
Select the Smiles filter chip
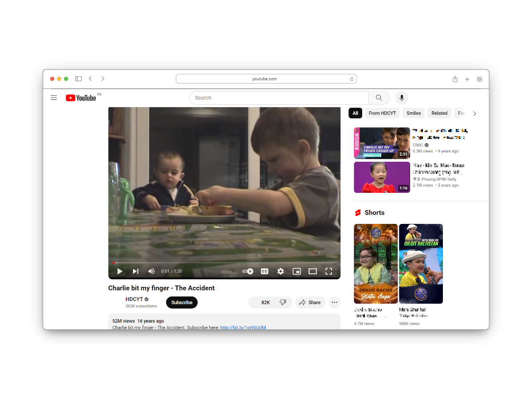click(x=414, y=113)
